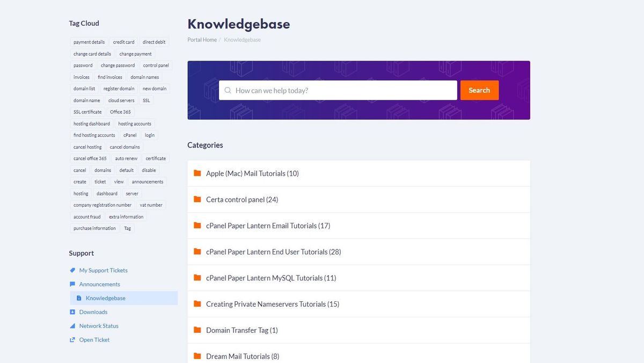
Task: Go to Portal Home via the breadcrumb
Action: coord(201,40)
